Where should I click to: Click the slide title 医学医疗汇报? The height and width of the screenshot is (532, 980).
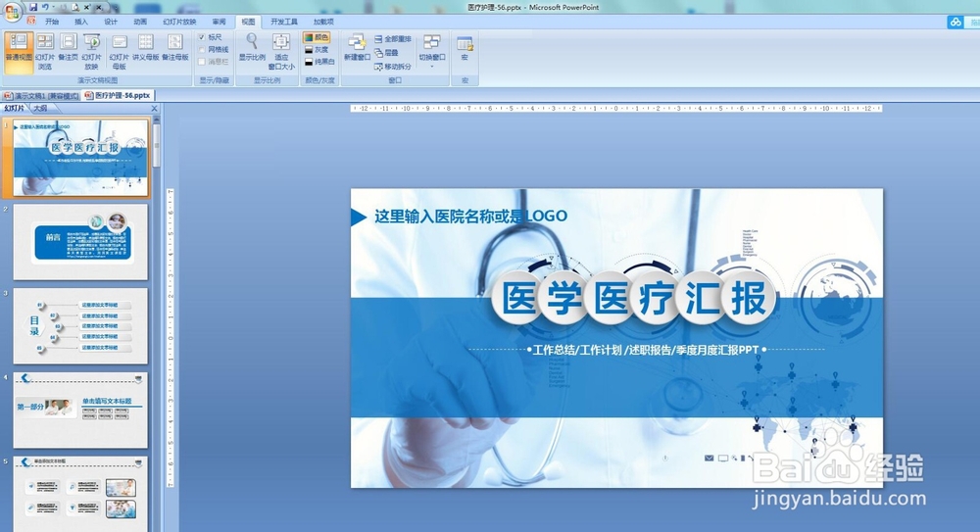634,298
